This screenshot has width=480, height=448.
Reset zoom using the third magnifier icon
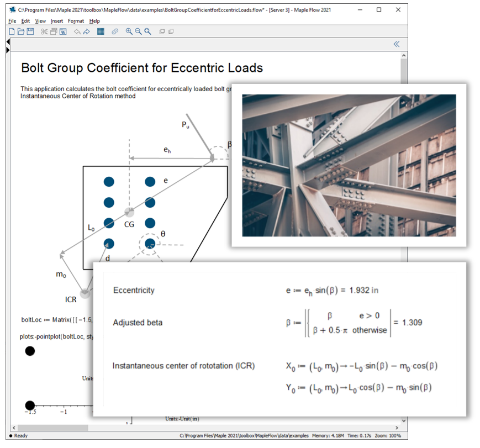(148, 31)
